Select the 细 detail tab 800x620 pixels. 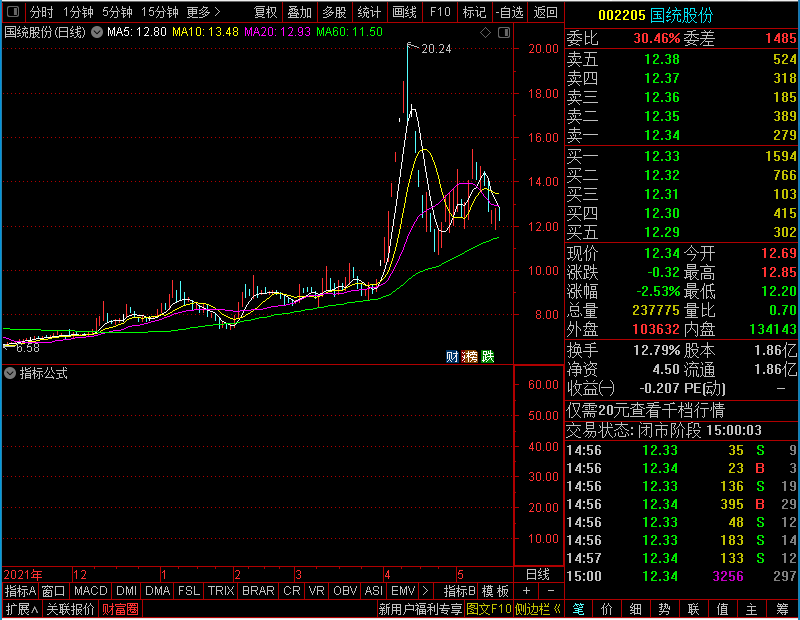pyautogui.click(x=636, y=609)
